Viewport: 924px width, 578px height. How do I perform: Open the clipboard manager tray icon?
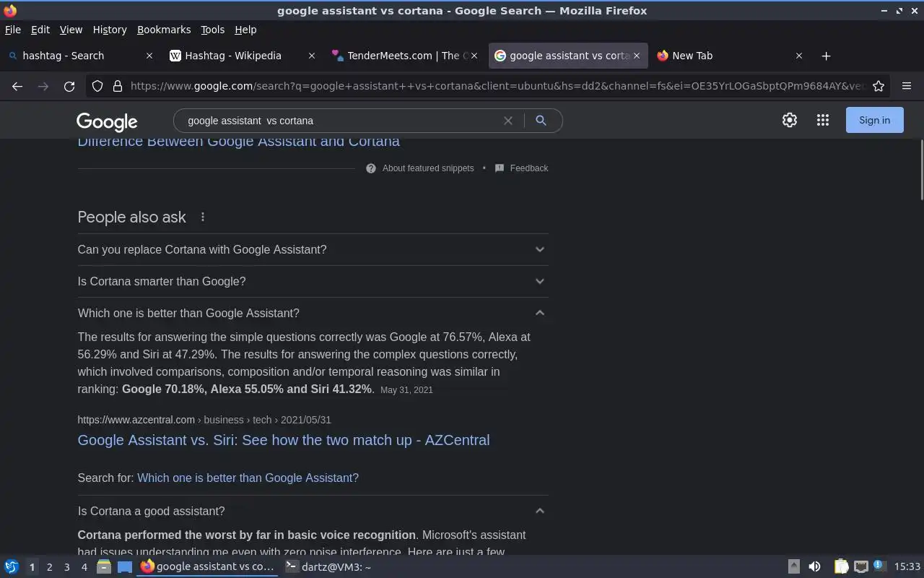pos(841,567)
